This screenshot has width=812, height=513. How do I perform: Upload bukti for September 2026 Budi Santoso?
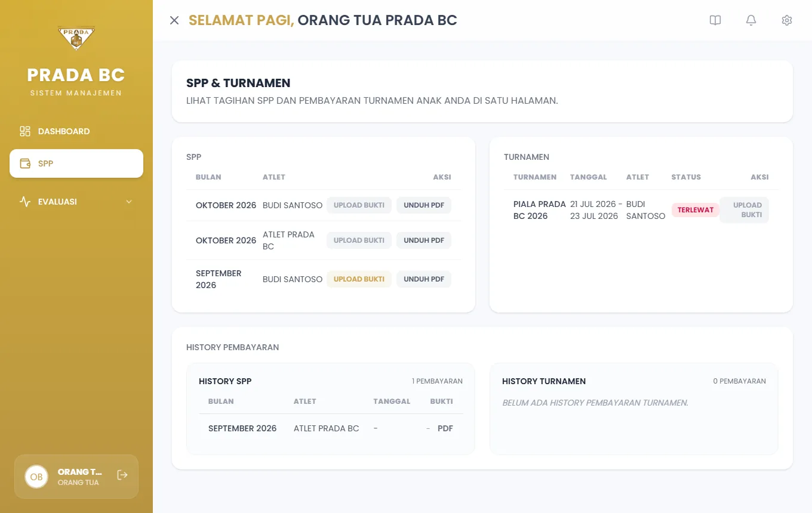click(x=359, y=279)
